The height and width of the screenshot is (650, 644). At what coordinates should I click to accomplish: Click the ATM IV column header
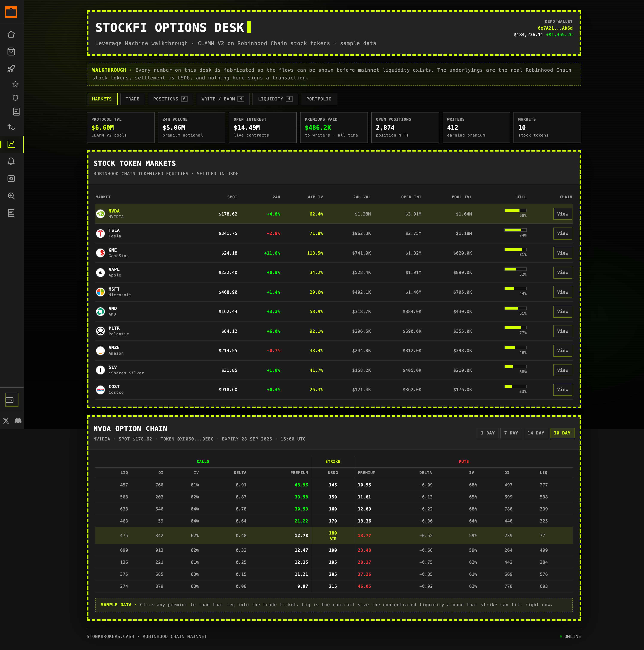[x=315, y=197]
